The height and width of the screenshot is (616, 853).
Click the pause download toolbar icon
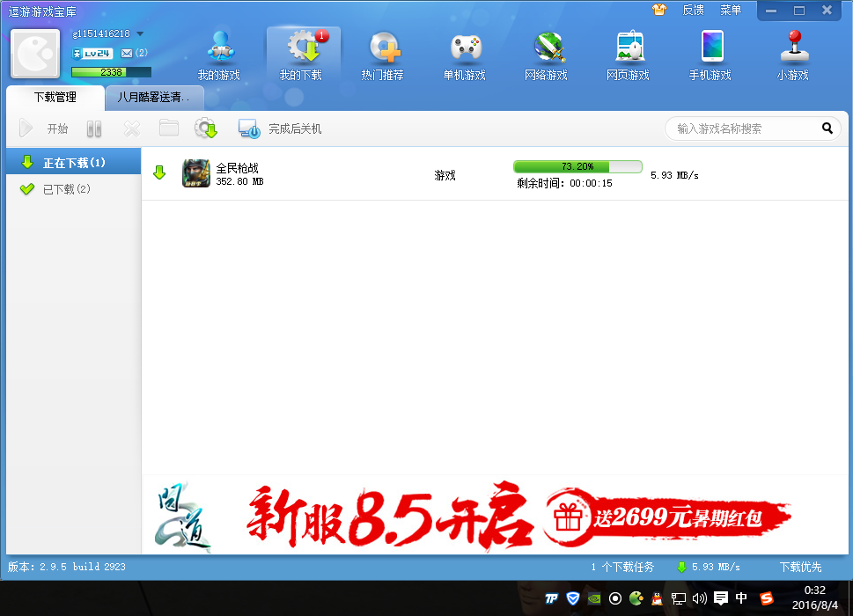point(94,128)
